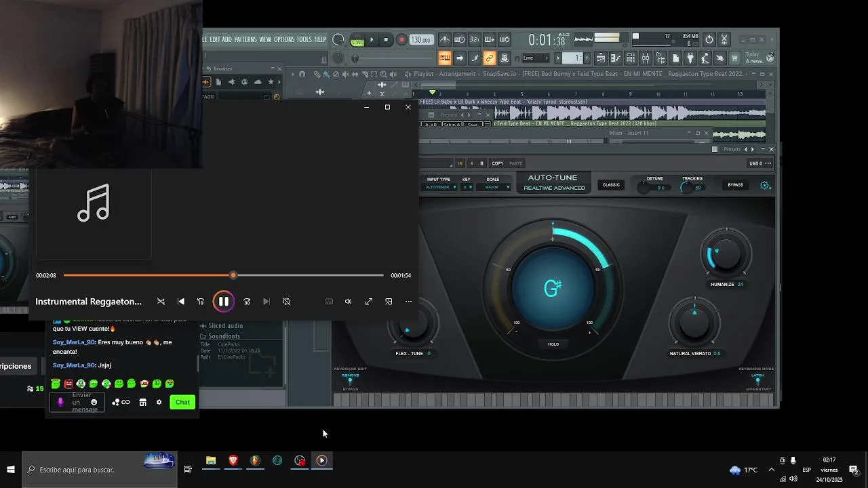This screenshot has height=488, width=868.
Task: Open FL Studio PATTERNS menu
Action: tap(245, 39)
